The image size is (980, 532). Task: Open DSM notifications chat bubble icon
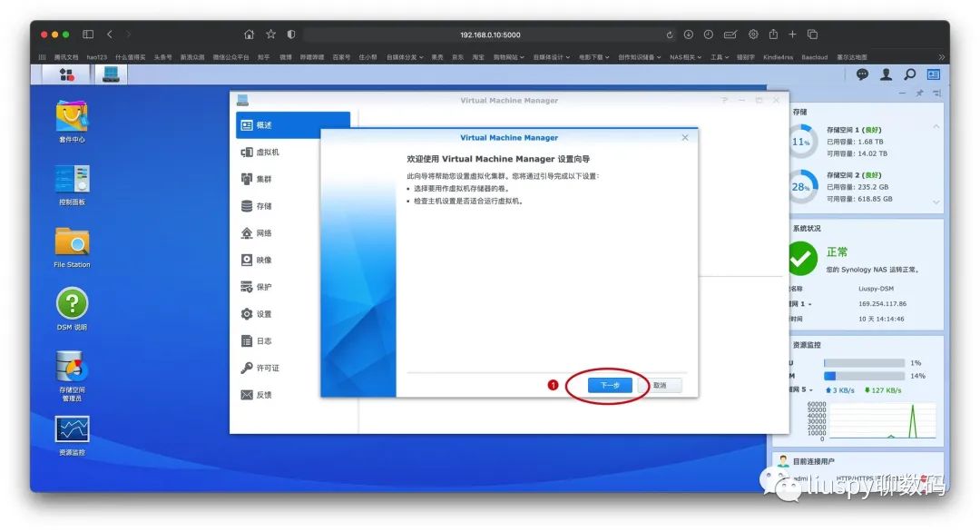pyautogui.click(x=862, y=74)
